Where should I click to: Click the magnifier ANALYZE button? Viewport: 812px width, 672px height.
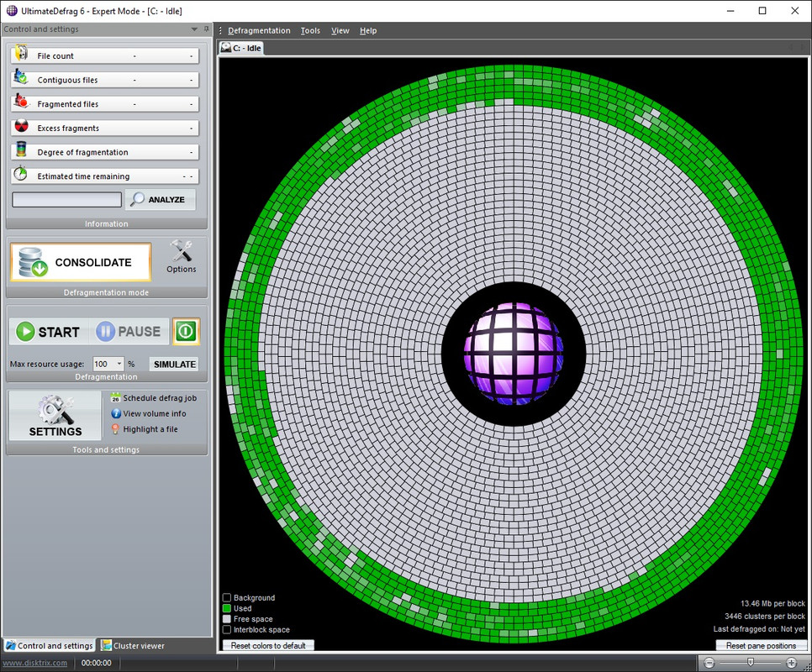161,200
